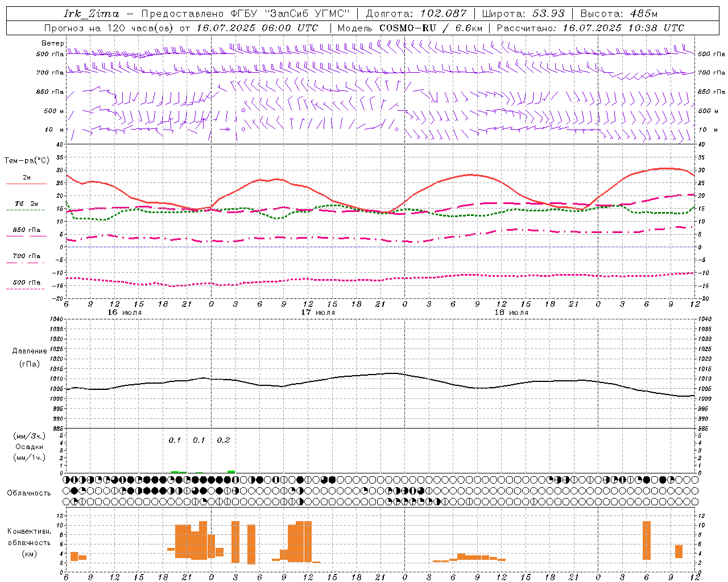
Task: Click the "18 июля" date label
Action: (x=511, y=313)
